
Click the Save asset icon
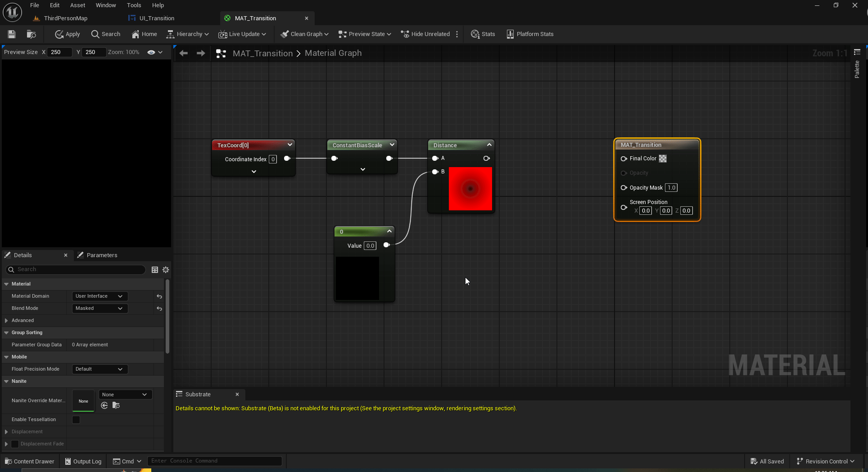click(x=12, y=34)
